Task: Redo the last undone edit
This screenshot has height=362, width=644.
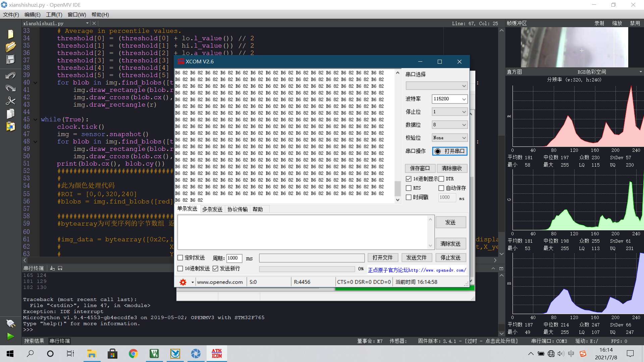Action: tap(10, 88)
